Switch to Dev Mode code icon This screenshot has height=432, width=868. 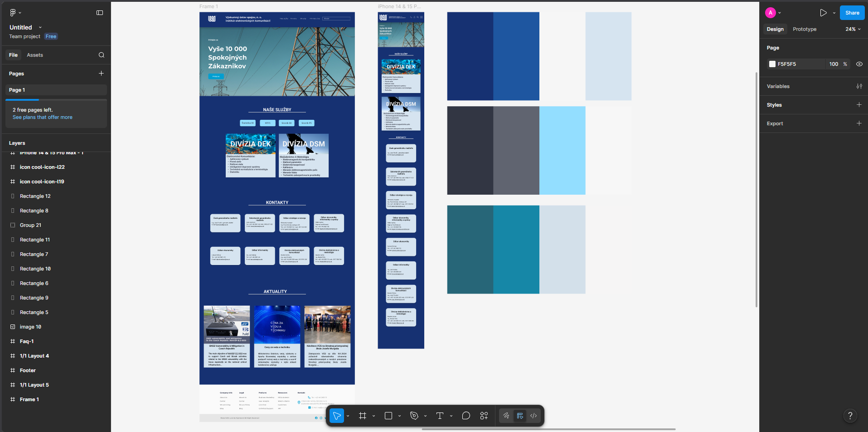click(533, 416)
